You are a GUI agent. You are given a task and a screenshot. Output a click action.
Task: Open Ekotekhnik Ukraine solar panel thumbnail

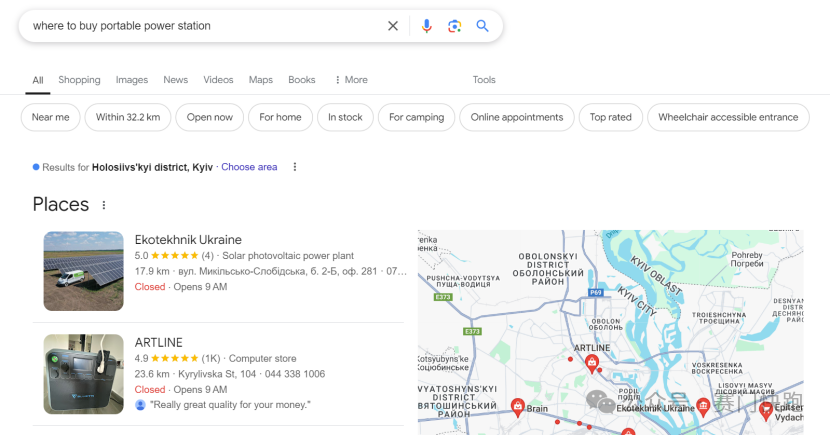coord(83,271)
